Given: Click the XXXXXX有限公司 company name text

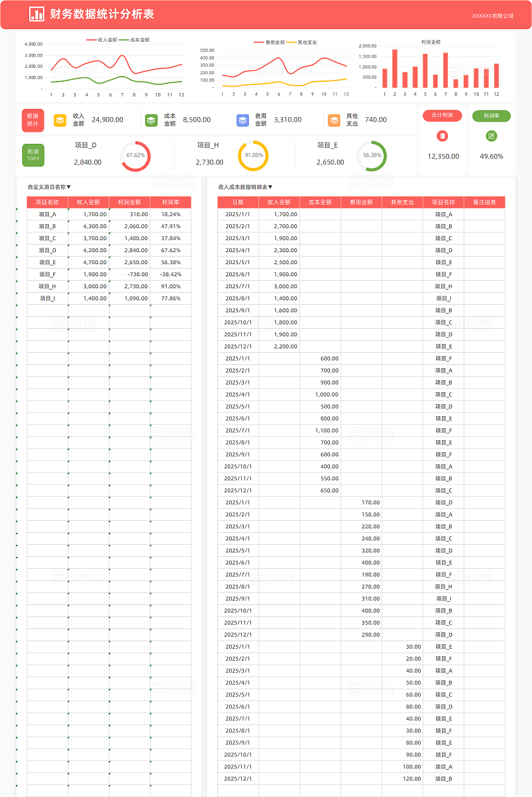Looking at the screenshot, I should [493, 15].
